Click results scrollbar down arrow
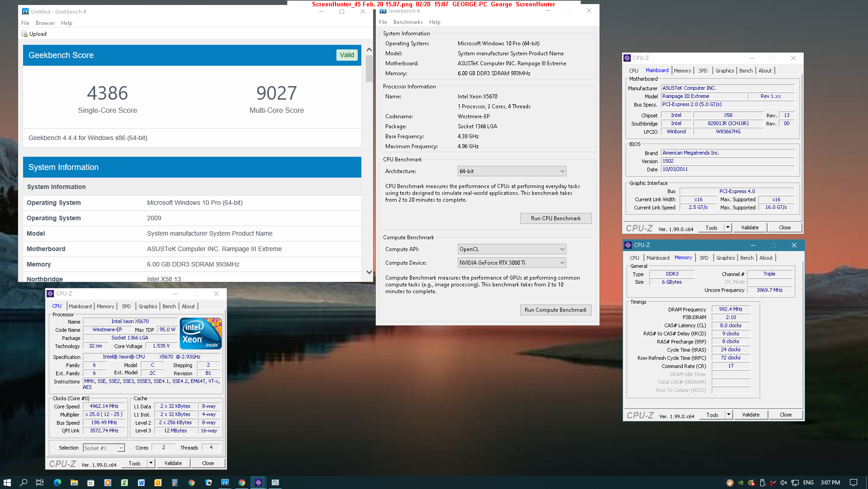868x489 pixels. [369, 272]
